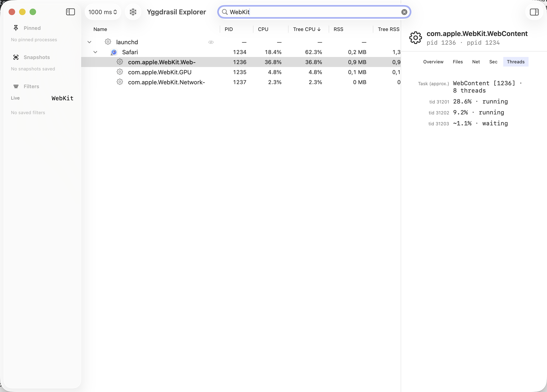This screenshot has width=547, height=392.
Task: Select the Safari process row
Action: (x=241, y=52)
